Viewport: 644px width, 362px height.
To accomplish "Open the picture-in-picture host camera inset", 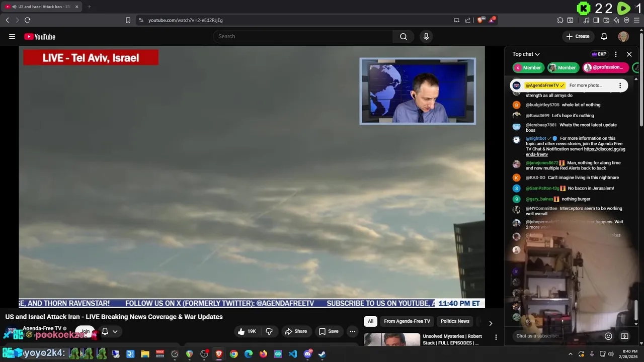I will [x=418, y=91].
